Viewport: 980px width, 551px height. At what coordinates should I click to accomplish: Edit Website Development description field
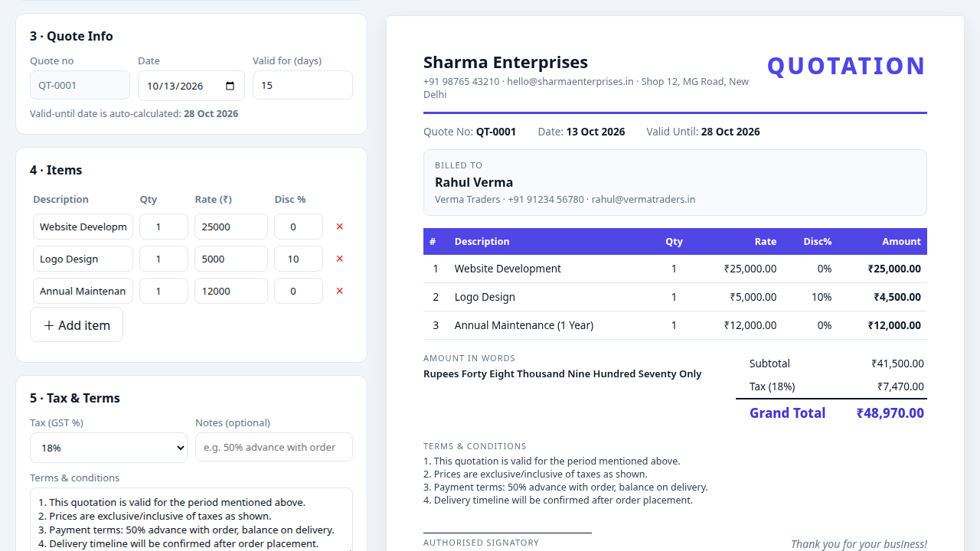pyautogui.click(x=83, y=227)
